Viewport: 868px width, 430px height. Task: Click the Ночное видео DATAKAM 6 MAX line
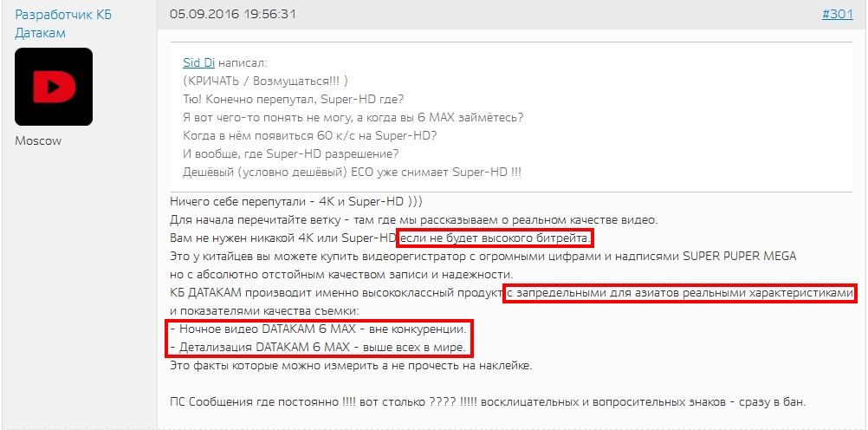point(318,329)
